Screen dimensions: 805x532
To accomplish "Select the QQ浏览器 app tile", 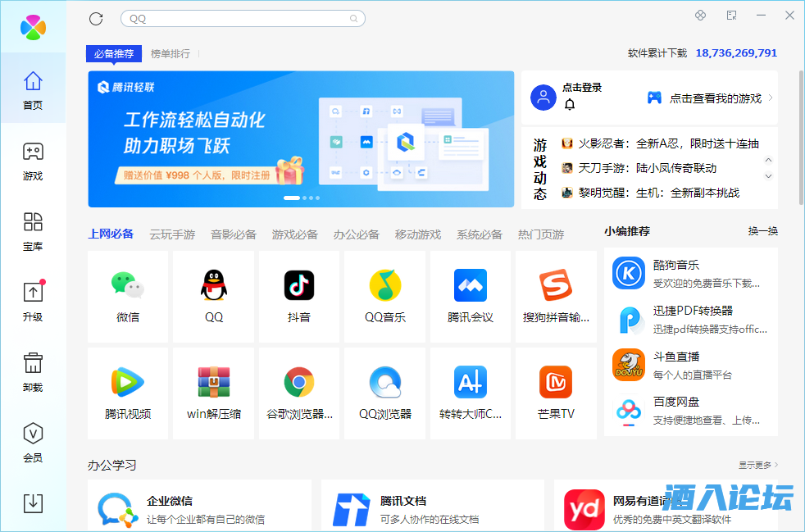I will point(385,393).
